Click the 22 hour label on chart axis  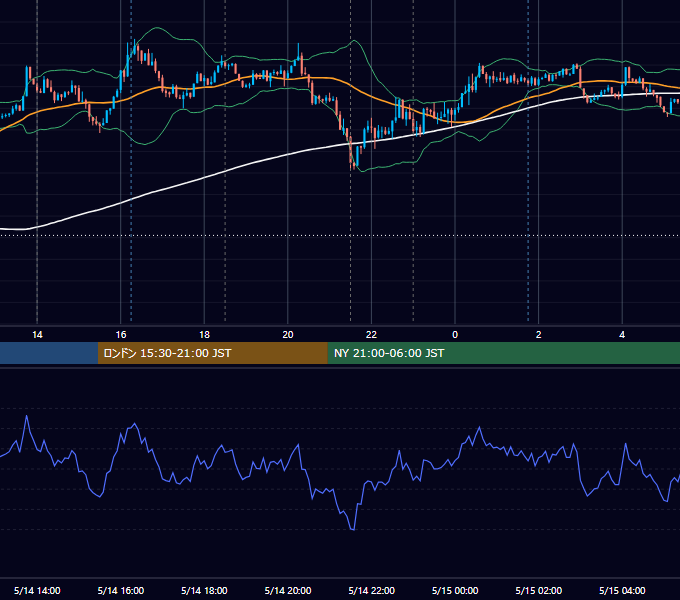pyautogui.click(x=371, y=335)
